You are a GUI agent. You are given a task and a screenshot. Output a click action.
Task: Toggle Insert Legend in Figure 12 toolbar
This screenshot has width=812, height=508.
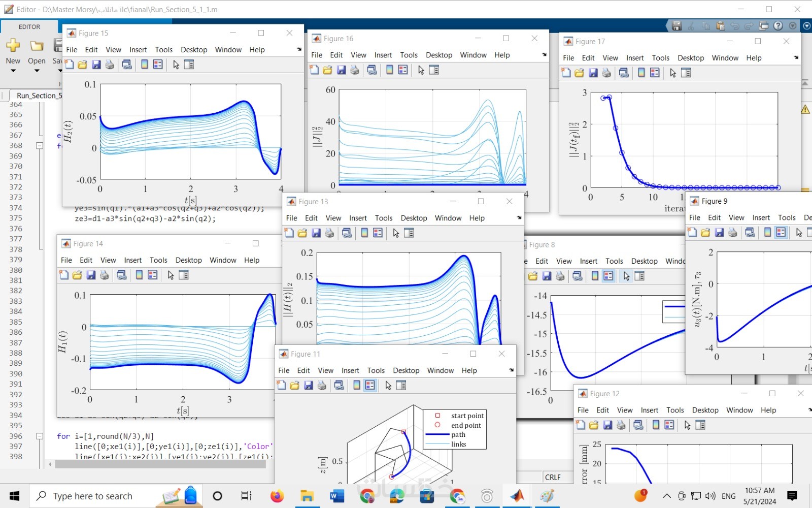[669, 425]
